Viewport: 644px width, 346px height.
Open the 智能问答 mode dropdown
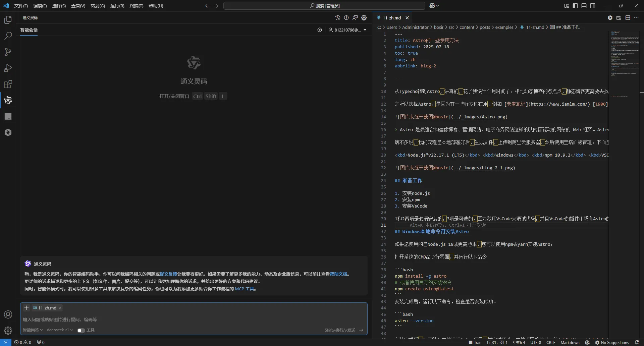(33, 330)
